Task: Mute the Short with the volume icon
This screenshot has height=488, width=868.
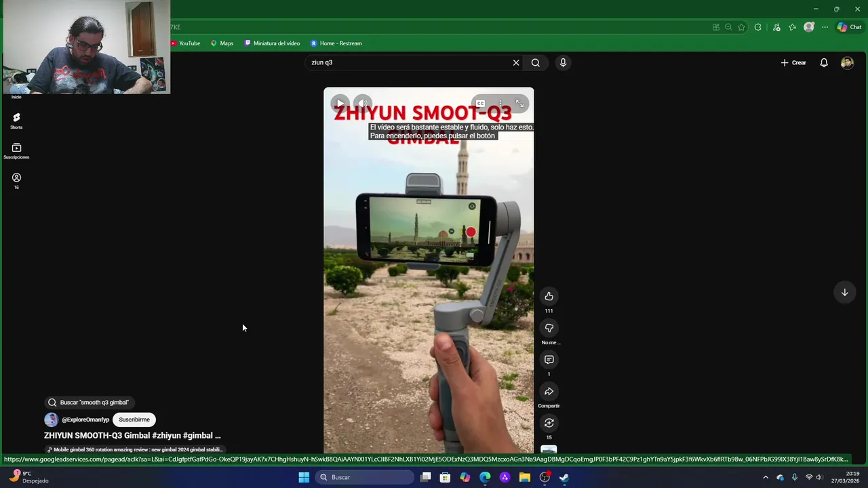Action: click(363, 104)
